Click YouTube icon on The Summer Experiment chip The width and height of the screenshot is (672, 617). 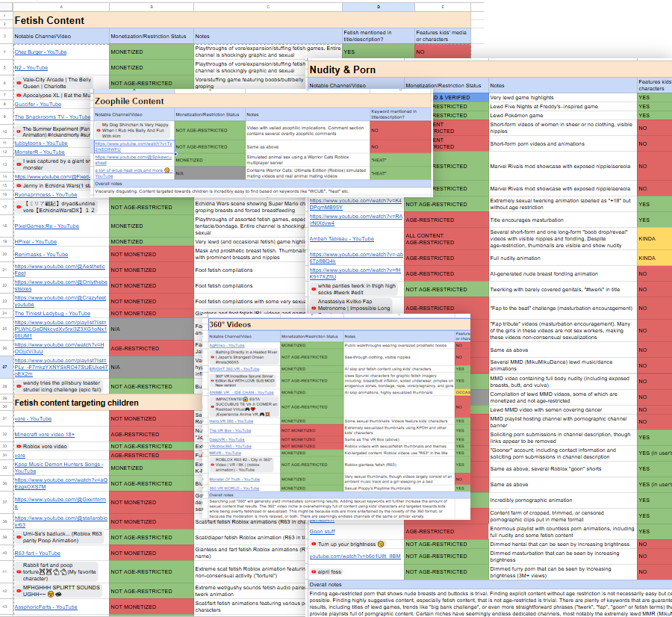(19, 131)
